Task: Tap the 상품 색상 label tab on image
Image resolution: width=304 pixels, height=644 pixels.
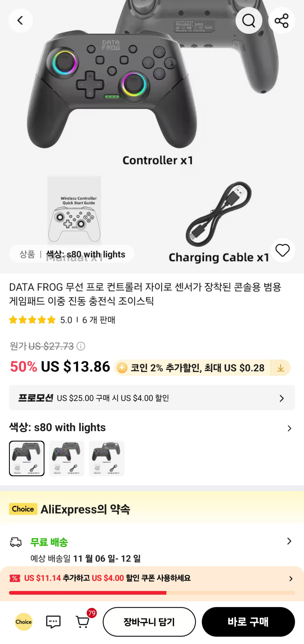Action: point(72,254)
